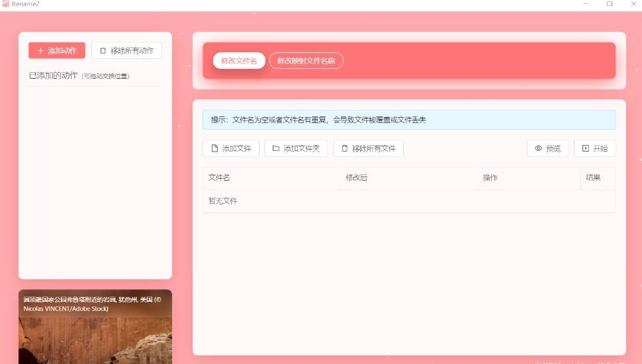Minimize the RenameZ window
This screenshot has width=642, height=364.
[586, 4]
